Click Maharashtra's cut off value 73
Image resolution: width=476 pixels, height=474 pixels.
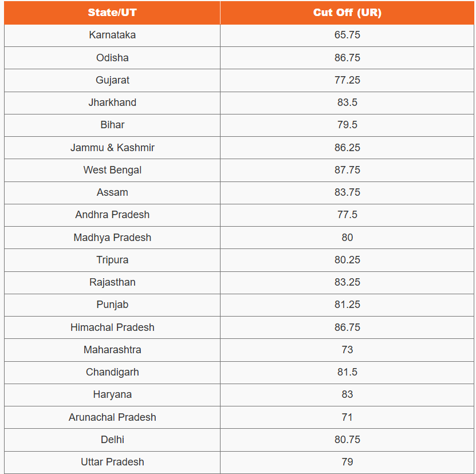[347, 350]
